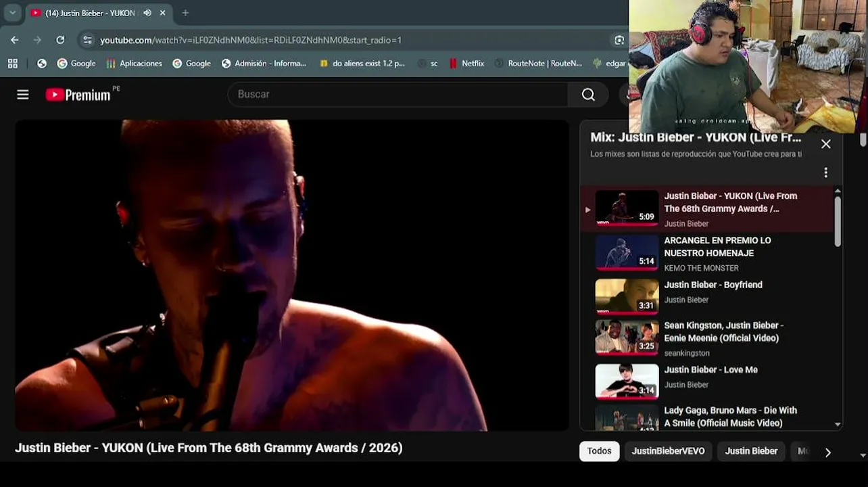Focus the Buscar search field
This screenshot has width=868, height=487.
[397, 95]
